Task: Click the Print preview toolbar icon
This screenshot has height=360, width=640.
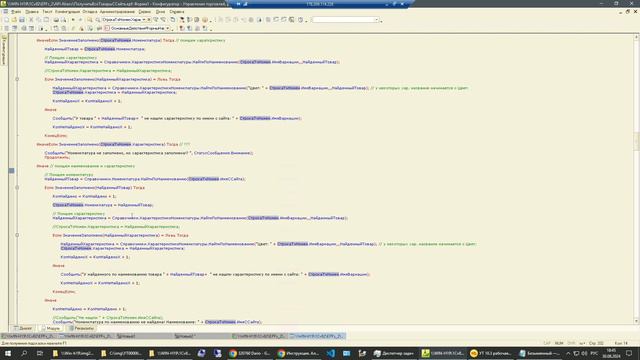Action: click(63, 20)
